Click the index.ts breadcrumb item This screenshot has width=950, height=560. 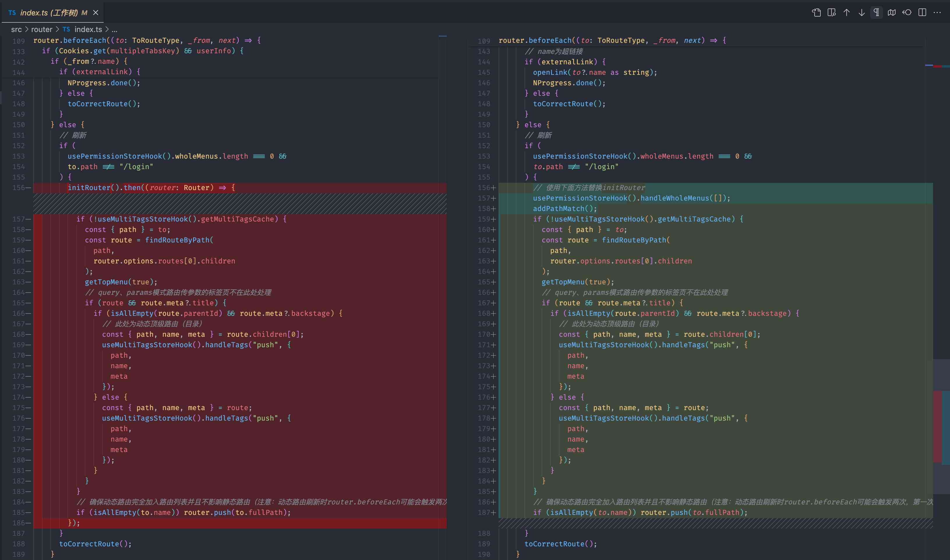pyautogui.click(x=88, y=29)
